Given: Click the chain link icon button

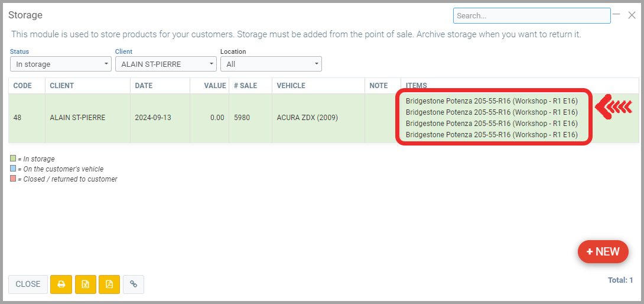Looking at the screenshot, I should [134, 284].
